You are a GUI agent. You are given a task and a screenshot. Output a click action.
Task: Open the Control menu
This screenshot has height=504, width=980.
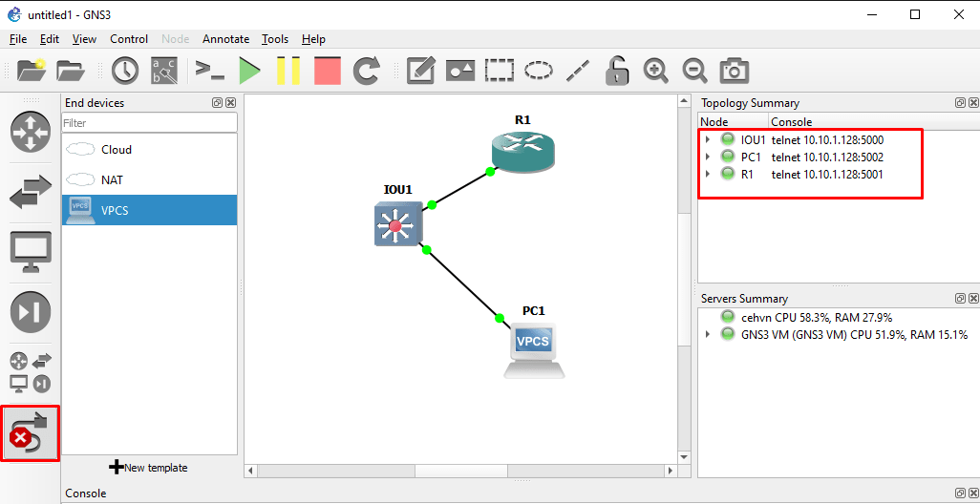click(129, 39)
